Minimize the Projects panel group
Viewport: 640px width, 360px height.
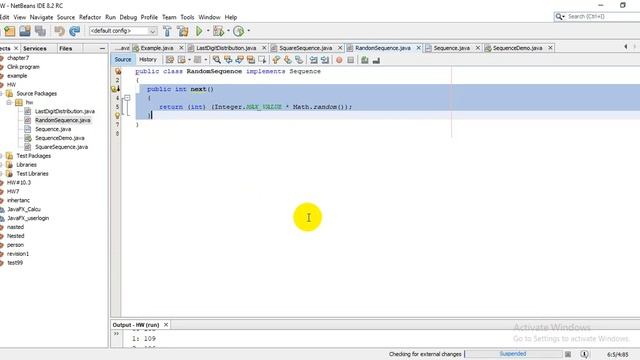(102, 48)
